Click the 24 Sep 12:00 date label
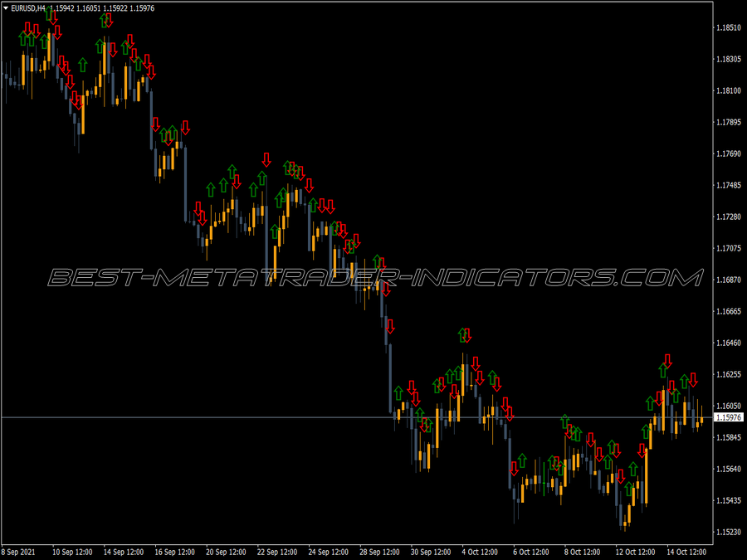Image resolution: width=747 pixels, height=560 pixels. 328,552
